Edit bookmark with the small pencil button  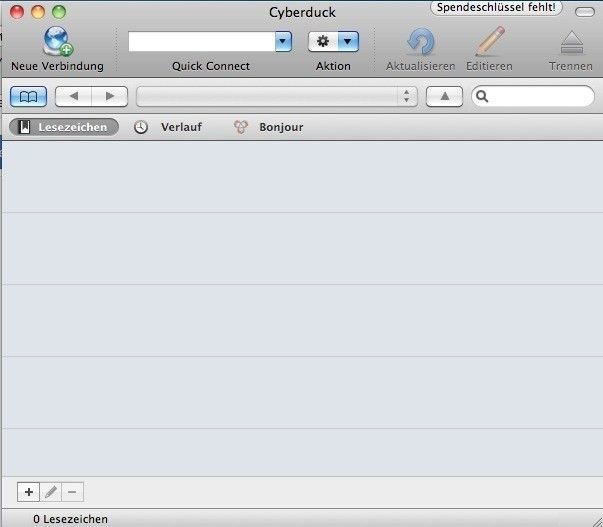pos(51,492)
